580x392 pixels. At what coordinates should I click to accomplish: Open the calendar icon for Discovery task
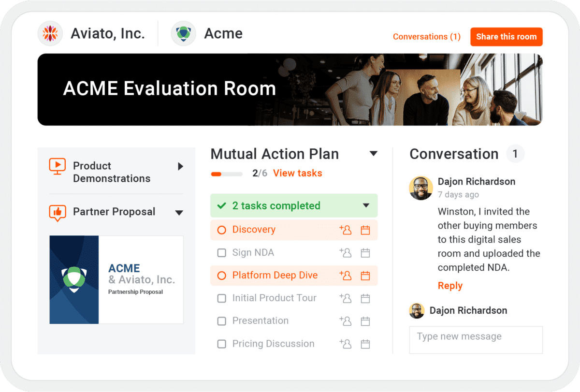[365, 230]
